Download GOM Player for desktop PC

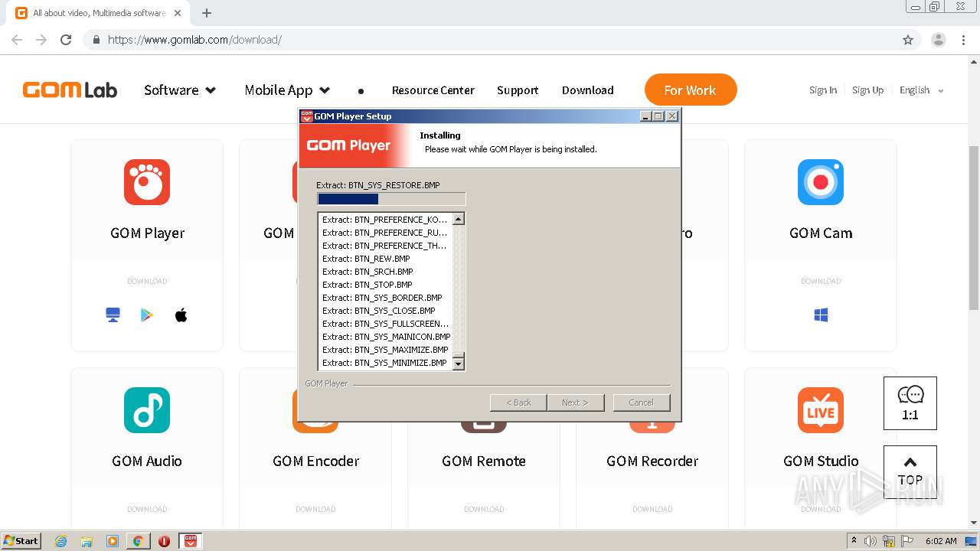(113, 315)
